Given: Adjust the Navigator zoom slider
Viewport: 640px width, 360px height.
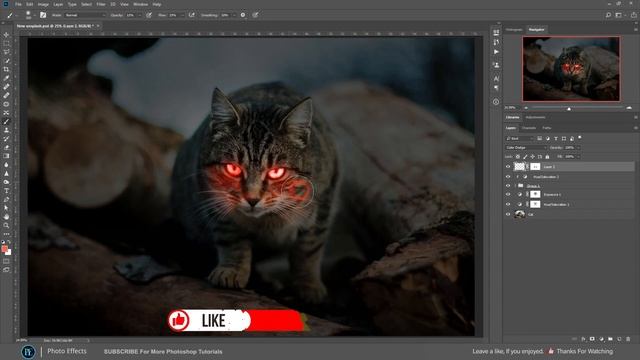Looking at the screenshot, I should tap(569, 108).
